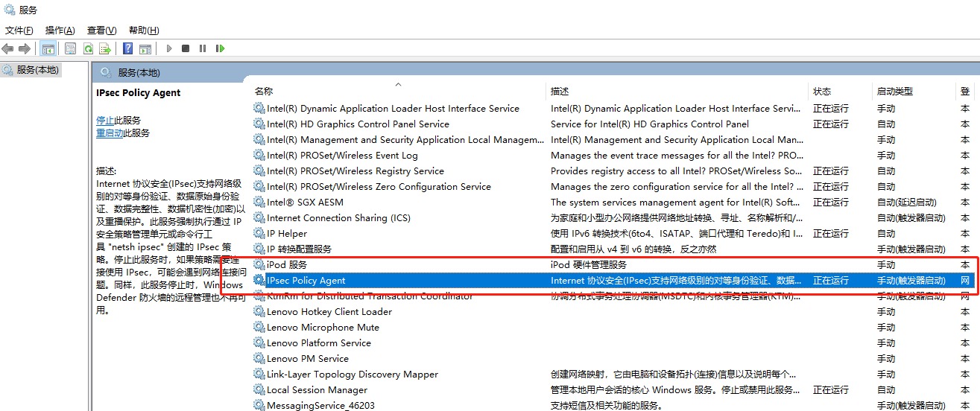This screenshot has width=980, height=411.
Task: Sort list by the 启动类型 column header
Action: pos(894,92)
